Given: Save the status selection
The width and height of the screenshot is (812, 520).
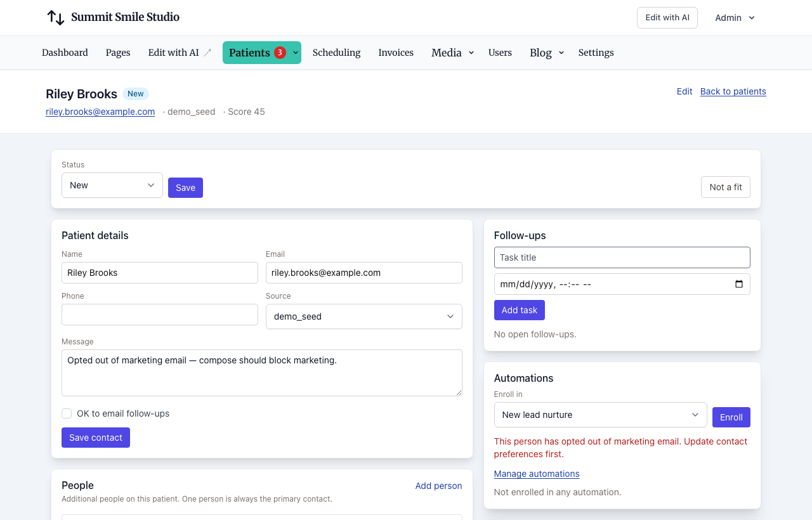Looking at the screenshot, I should coord(185,188).
